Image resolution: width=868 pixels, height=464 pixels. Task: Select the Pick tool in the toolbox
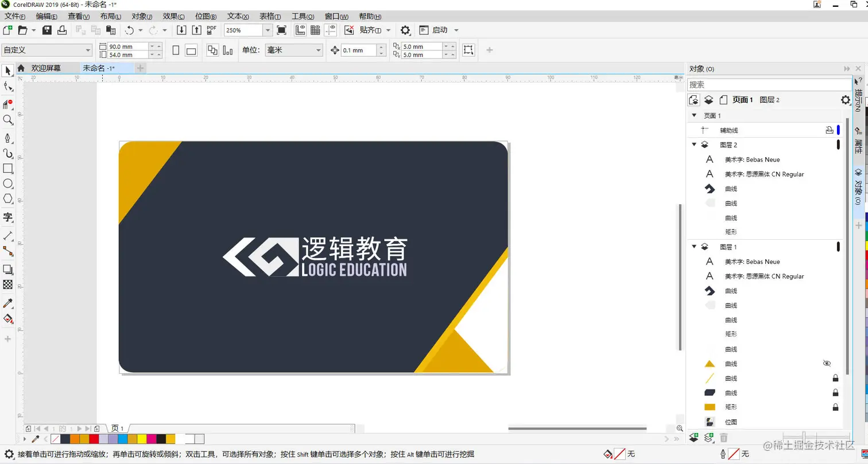[8, 71]
